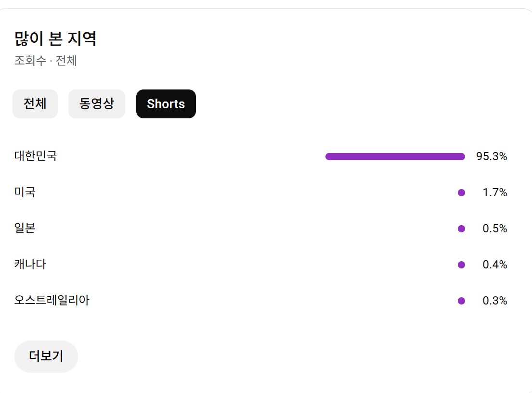Select the 전체 filter chip
Image resolution: width=532 pixels, height=393 pixels.
coord(35,104)
